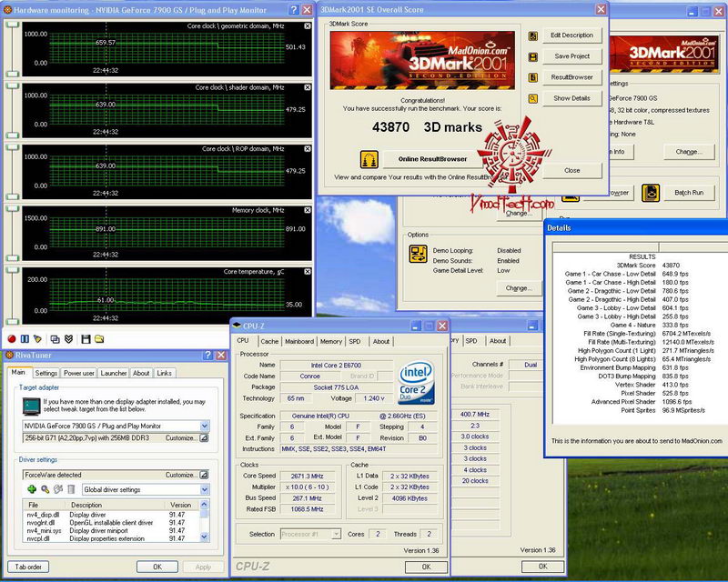Click the Show Details button
This screenshot has width=728, height=582.
(x=571, y=98)
